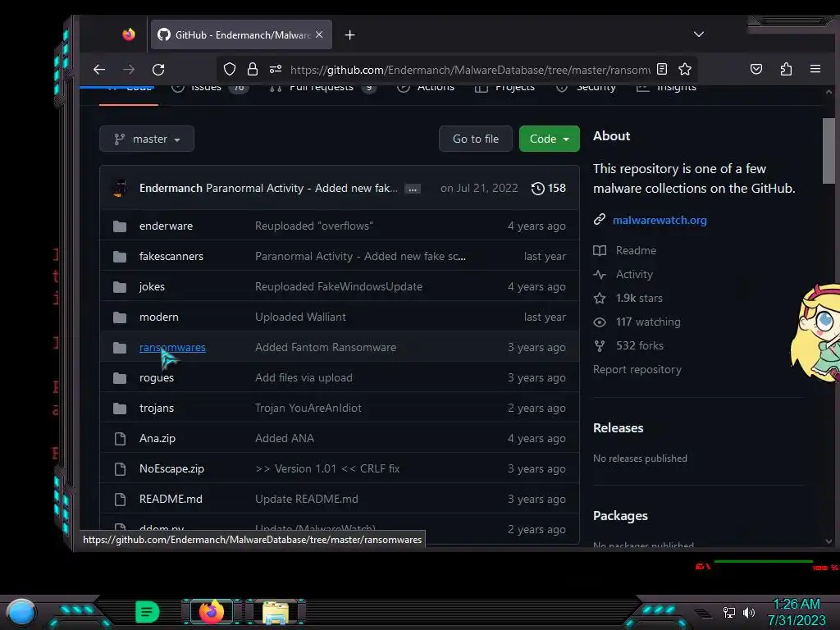Open commit 'Added ANA'
The image size is (840, 630).
click(285, 438)
